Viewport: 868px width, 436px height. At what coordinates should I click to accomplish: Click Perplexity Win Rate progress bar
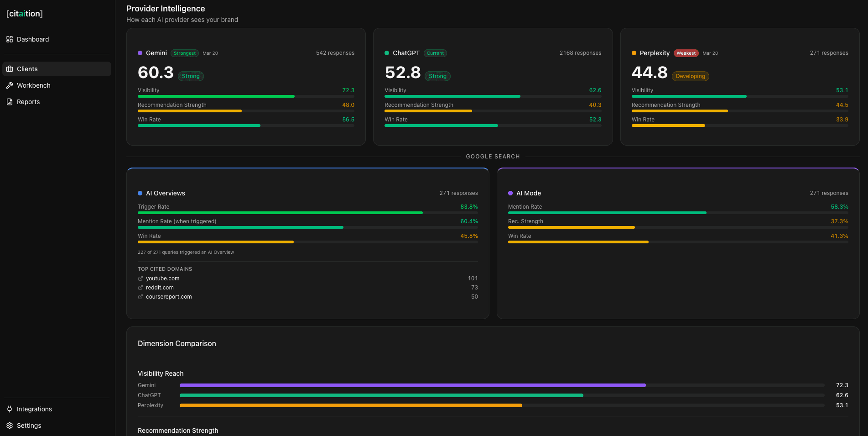tap(740, 126)
